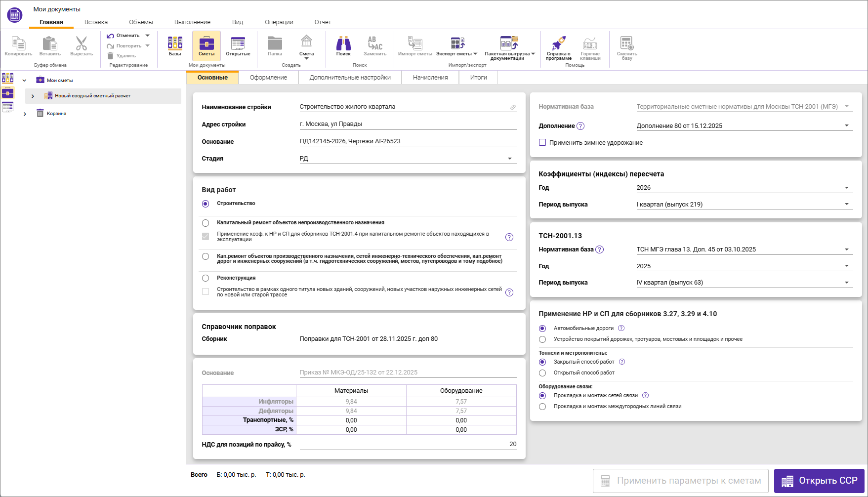This screenshot has width=868, height=497.
Task: Select the Реконструкция radio button
Action: click(x=206, y=278)
